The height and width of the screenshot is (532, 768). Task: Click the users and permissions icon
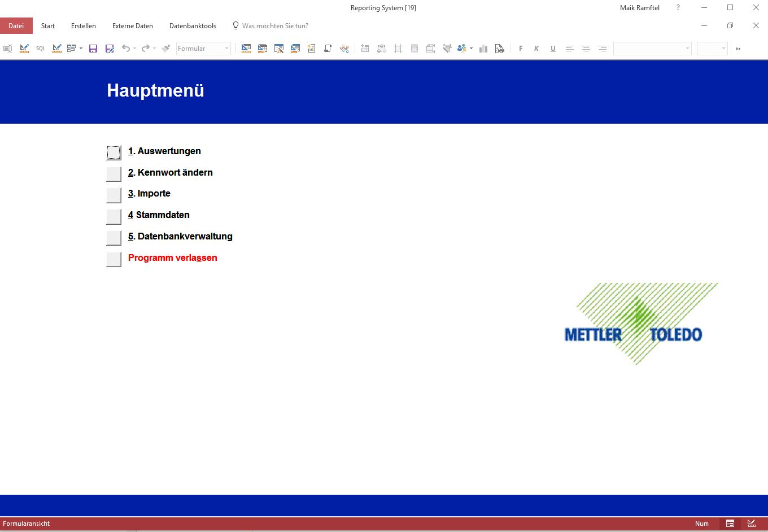462,49
